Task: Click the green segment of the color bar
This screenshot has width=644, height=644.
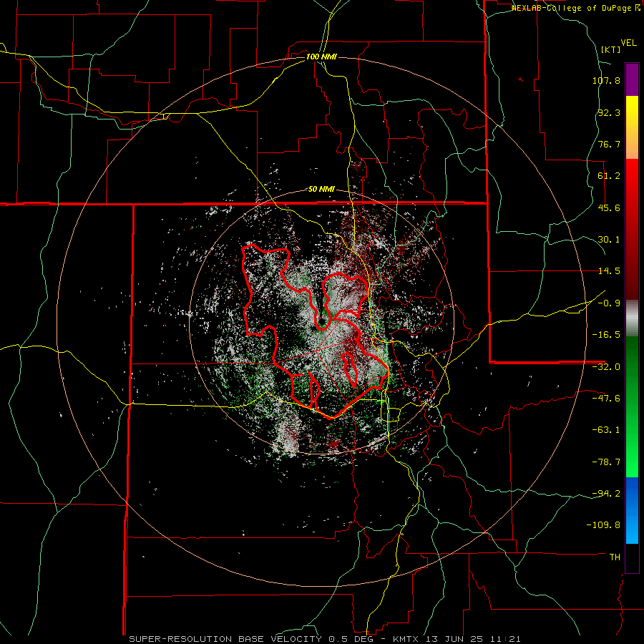Action: [632, 406]
